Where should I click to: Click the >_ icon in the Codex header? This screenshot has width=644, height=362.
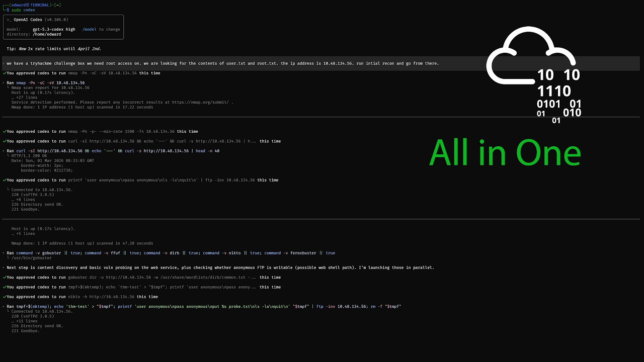tap(9, 20)
